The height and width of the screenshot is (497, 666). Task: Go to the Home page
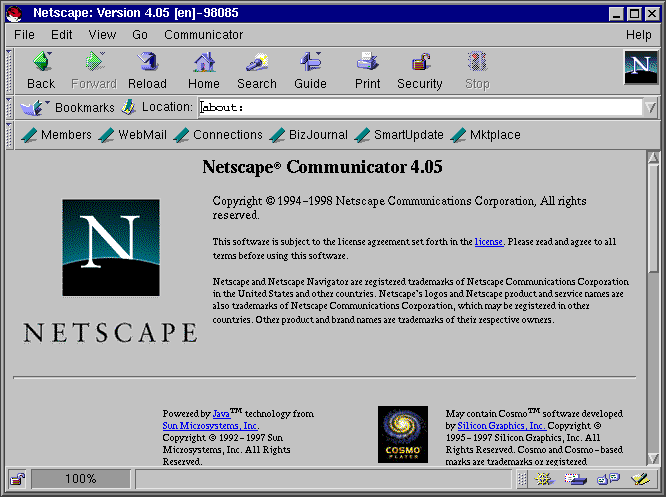[x=204, y=71]
